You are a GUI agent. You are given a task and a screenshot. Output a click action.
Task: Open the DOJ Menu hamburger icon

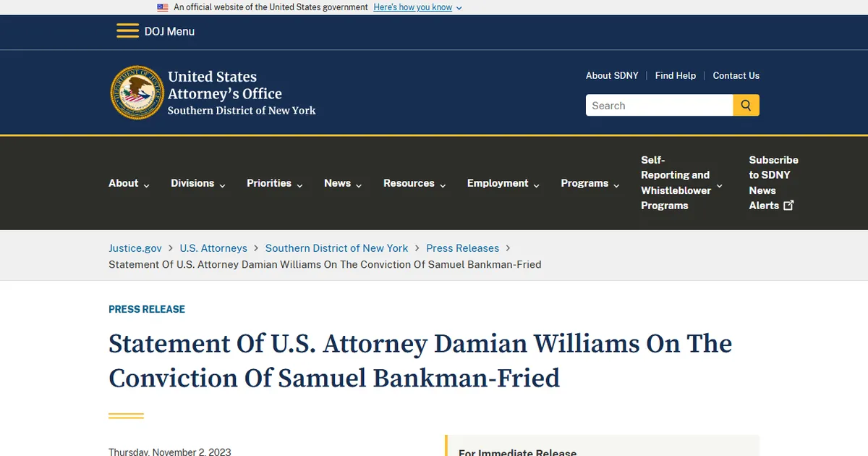pos(127,31)
